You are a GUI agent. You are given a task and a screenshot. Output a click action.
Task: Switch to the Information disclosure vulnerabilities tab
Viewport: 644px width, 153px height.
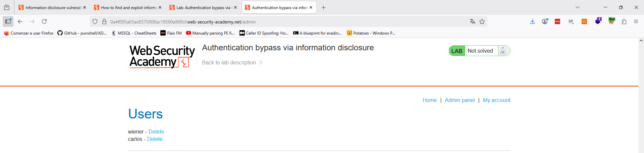tap(52, 7)
